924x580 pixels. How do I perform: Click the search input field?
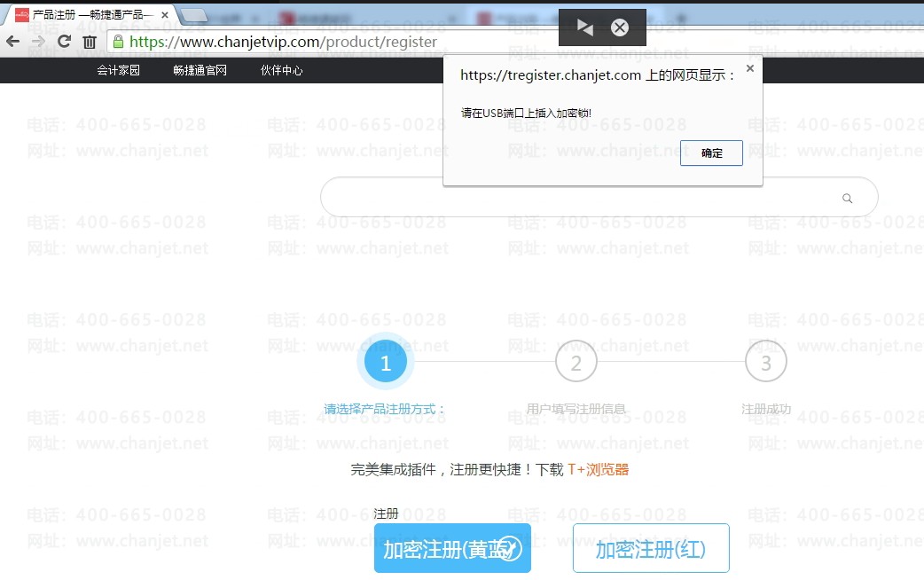click(x=599, y=197)
